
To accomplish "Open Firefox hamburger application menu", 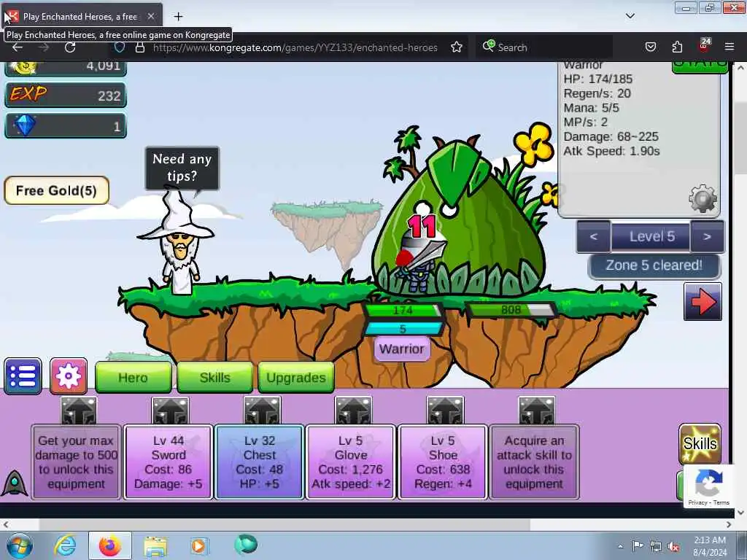I will click(x=729, y=47).
